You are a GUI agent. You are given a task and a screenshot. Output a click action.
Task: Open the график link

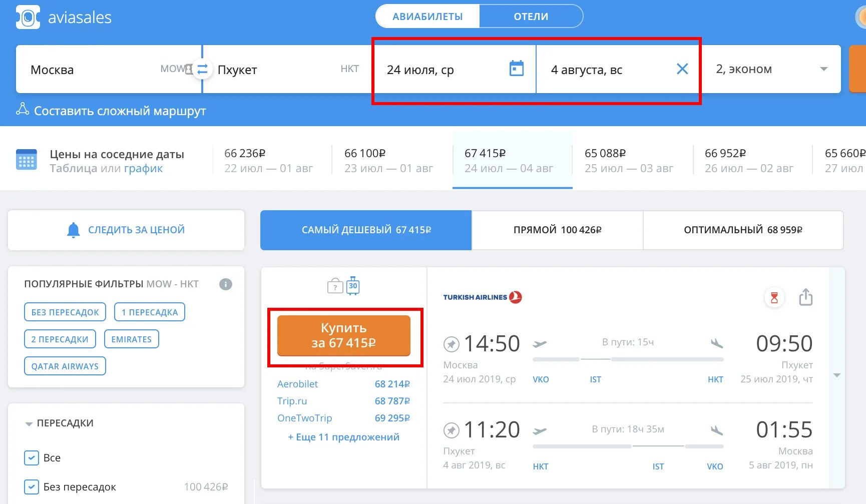click(x=143, y=169)
